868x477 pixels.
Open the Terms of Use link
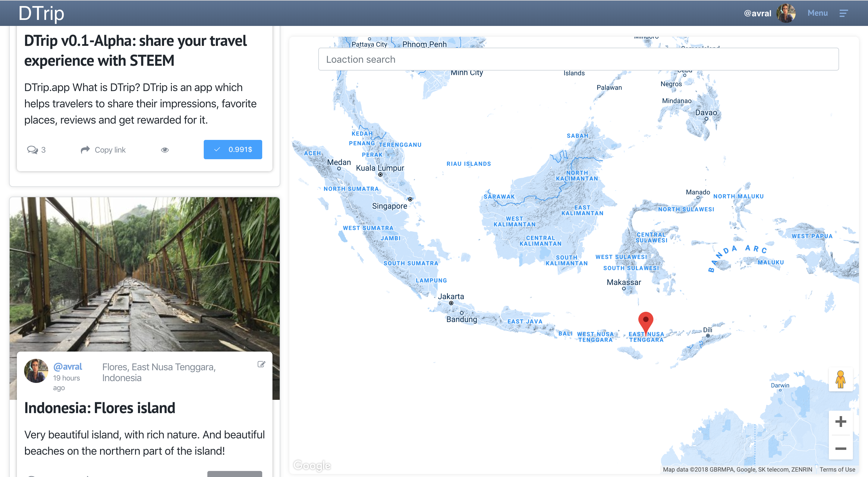837,469
